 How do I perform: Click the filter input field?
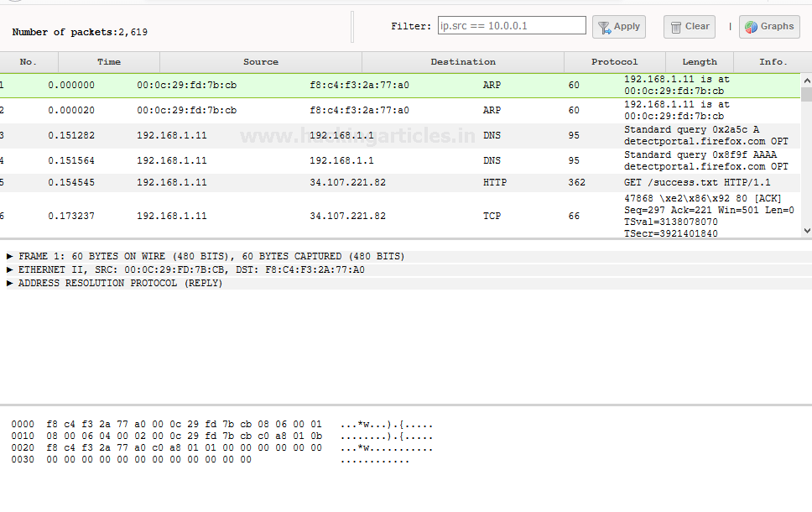pos(512,26)
